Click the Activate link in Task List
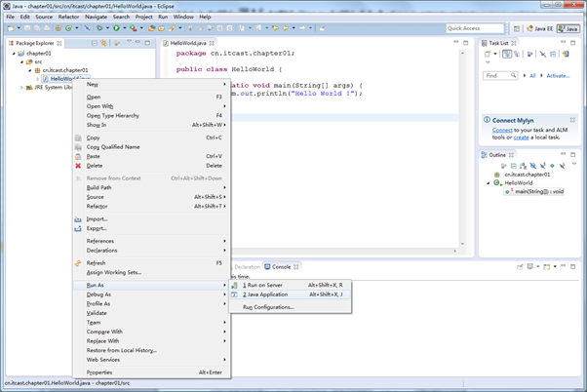The width and height of the screenshot is (587, 392). (x=558, y=76)
